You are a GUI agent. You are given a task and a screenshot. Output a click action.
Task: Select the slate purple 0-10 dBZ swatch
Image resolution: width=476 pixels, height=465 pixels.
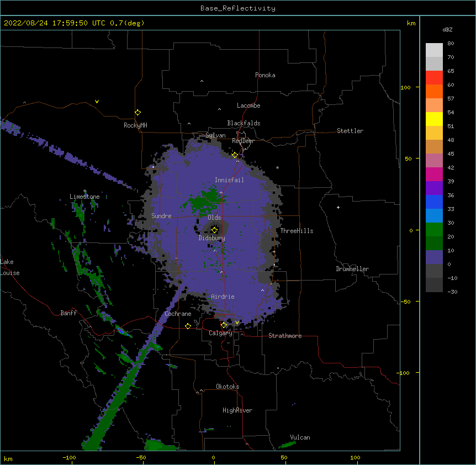tap(434, 257)
